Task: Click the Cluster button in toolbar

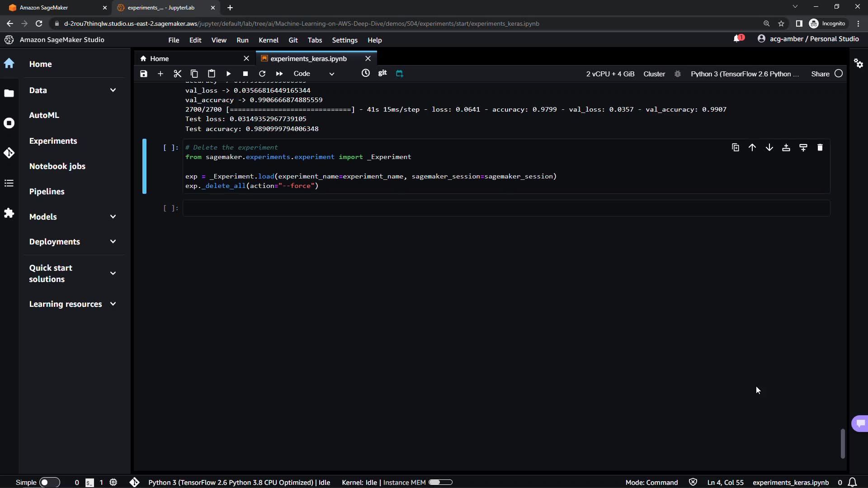Action: coord(654,74)
